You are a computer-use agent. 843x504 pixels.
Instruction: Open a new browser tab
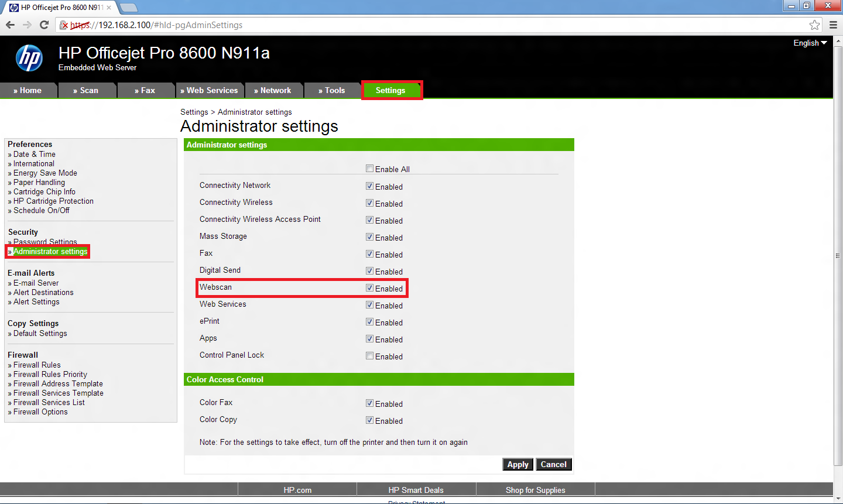pos(128,8)
